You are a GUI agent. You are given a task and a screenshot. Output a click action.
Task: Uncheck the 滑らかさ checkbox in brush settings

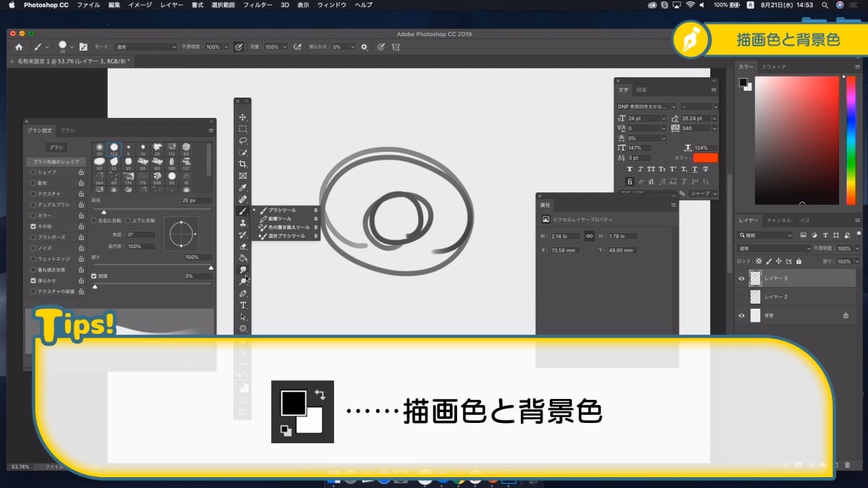tap(33, 281)
